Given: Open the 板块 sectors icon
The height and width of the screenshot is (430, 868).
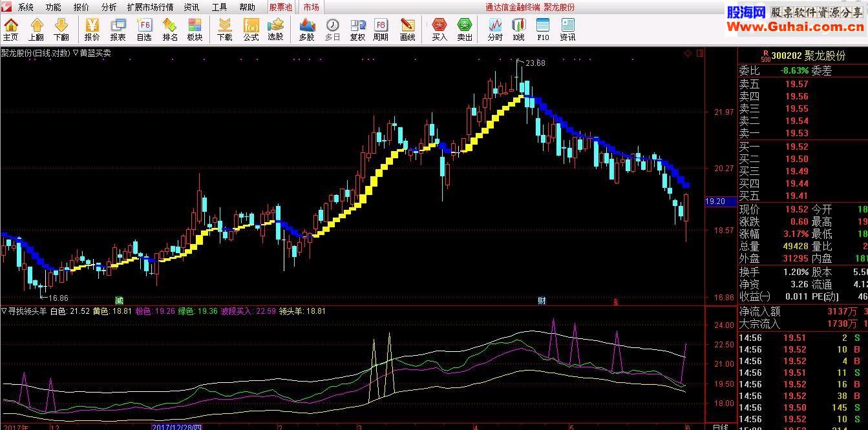Looking at the screenshot, I should coord(195,30).
